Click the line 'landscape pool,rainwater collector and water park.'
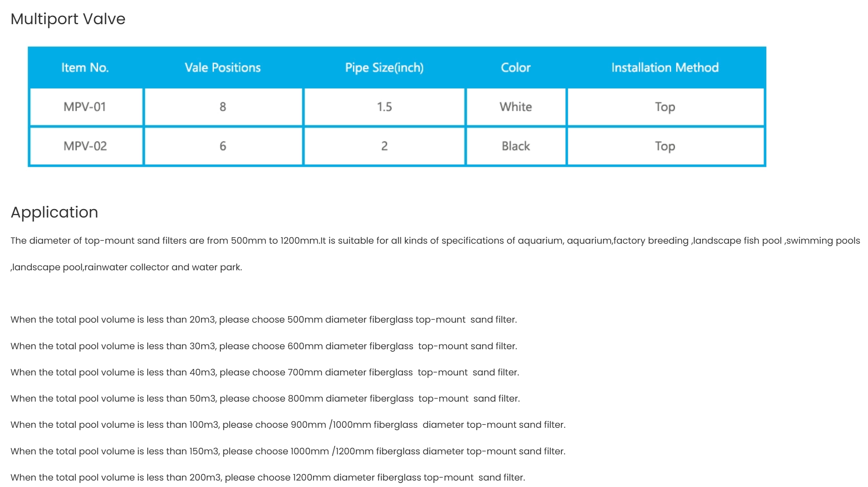This screenshot has width=868, height=487. point(126,267)
